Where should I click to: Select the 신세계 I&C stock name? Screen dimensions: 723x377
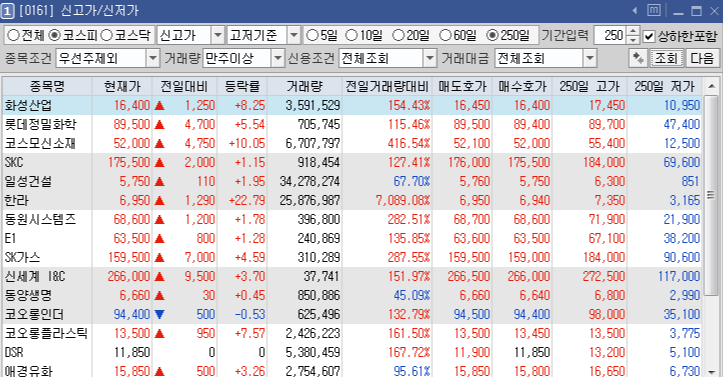(x=35, y=276)
